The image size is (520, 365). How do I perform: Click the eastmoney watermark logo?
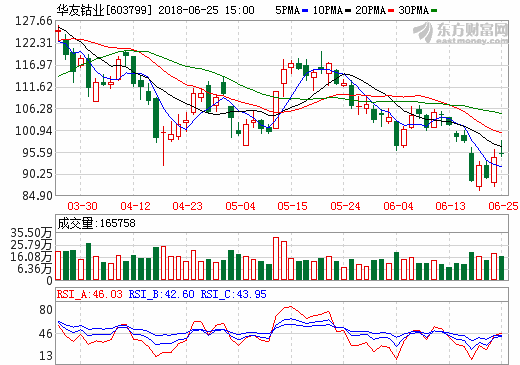461,33
